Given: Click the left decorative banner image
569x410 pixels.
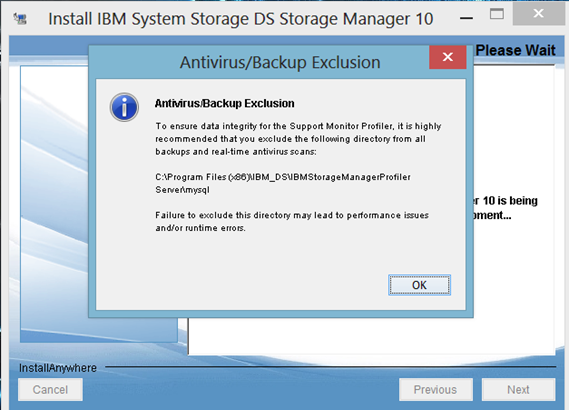Looking at the screenshot, I should pyautogui.click(x=54, y=203).
